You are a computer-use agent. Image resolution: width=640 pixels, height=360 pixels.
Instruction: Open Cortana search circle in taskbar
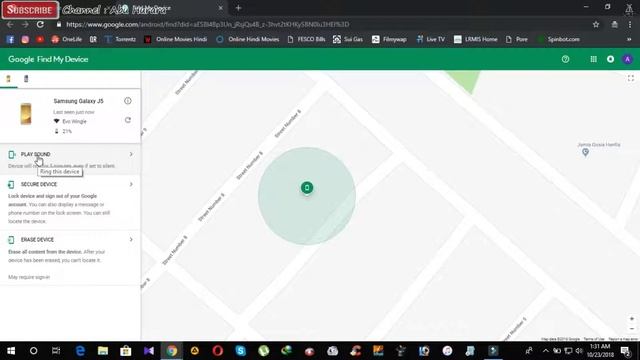click(x=33, y=351)
